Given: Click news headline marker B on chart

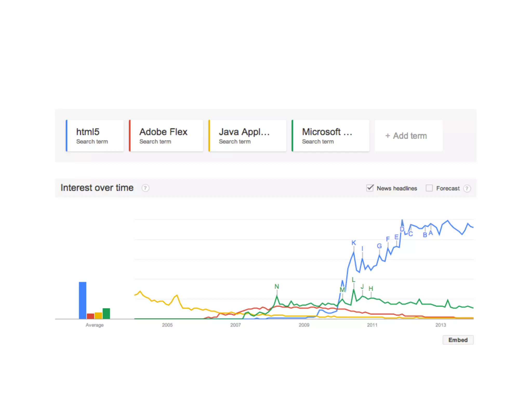Looking at the screenshot, I should tap(425, 235).
